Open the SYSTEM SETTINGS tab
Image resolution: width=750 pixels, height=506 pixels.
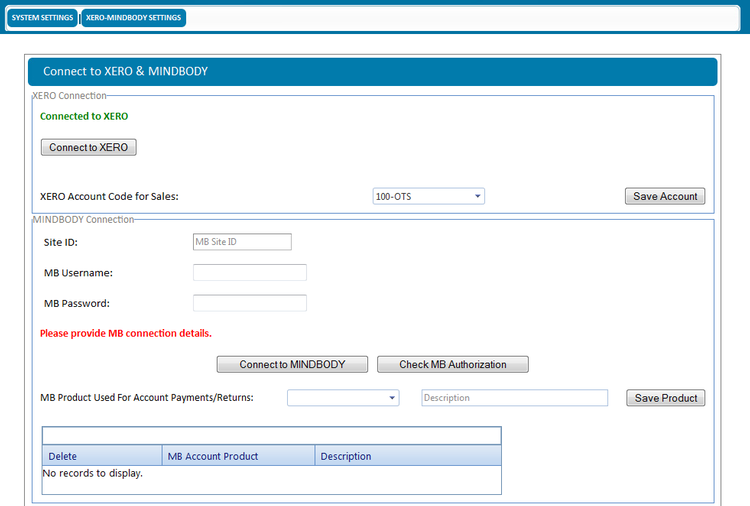point(41,18)
